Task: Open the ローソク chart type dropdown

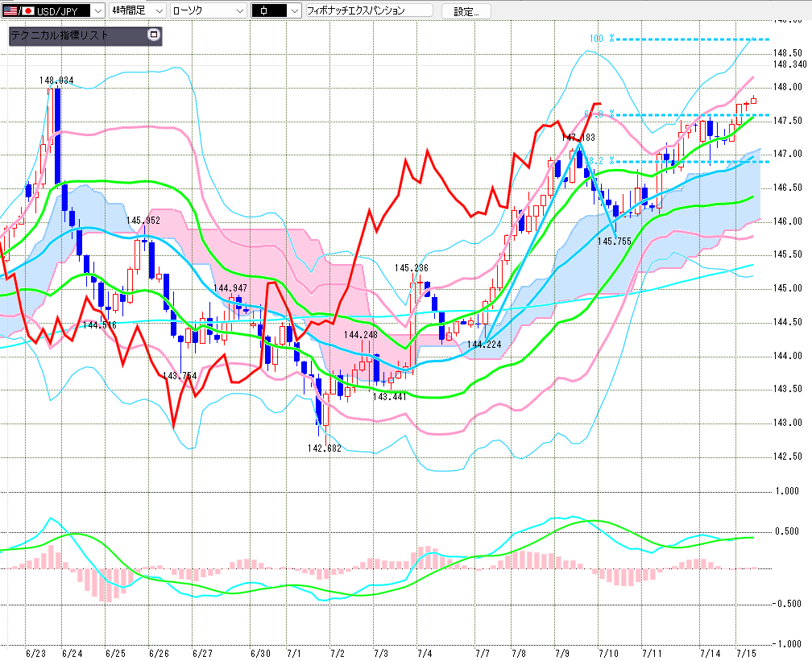Action: (208, 10)
